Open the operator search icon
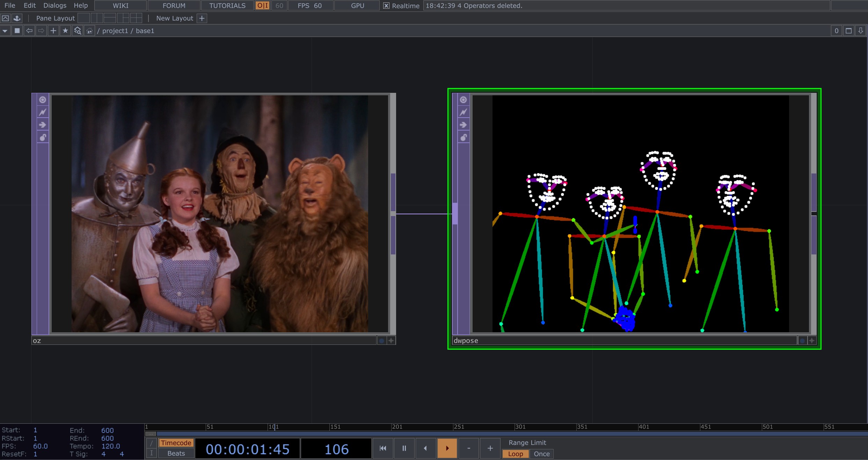Viewport: 868px width, 460px height. pos(77,31)
